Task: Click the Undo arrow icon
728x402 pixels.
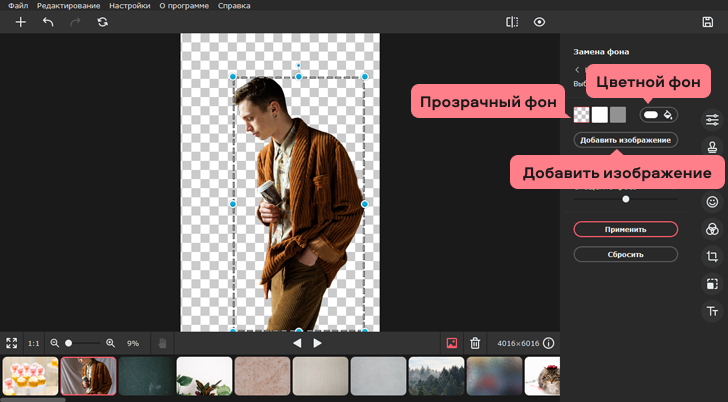Action: coord(48,21)
